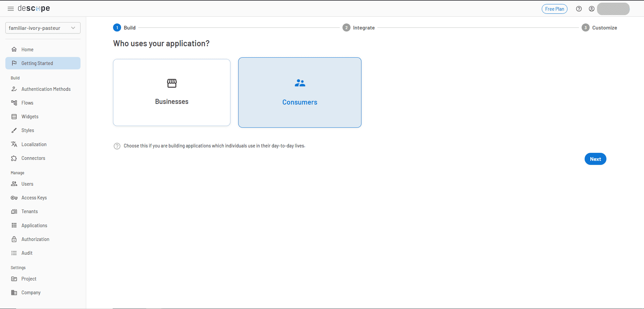Toggle the hamburger menu to collapse sidebar
Viewport: 644px width, 309px height.
click(10, 8)
